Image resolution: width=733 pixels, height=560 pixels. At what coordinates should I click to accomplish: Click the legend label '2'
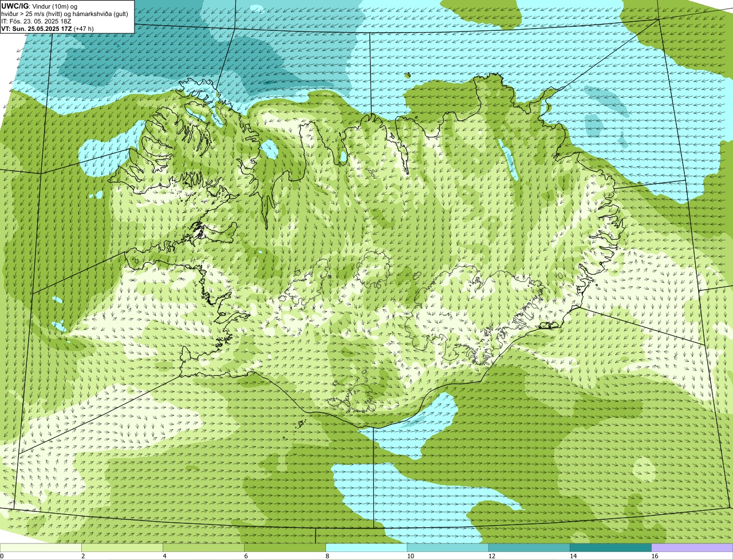point(83,556)
